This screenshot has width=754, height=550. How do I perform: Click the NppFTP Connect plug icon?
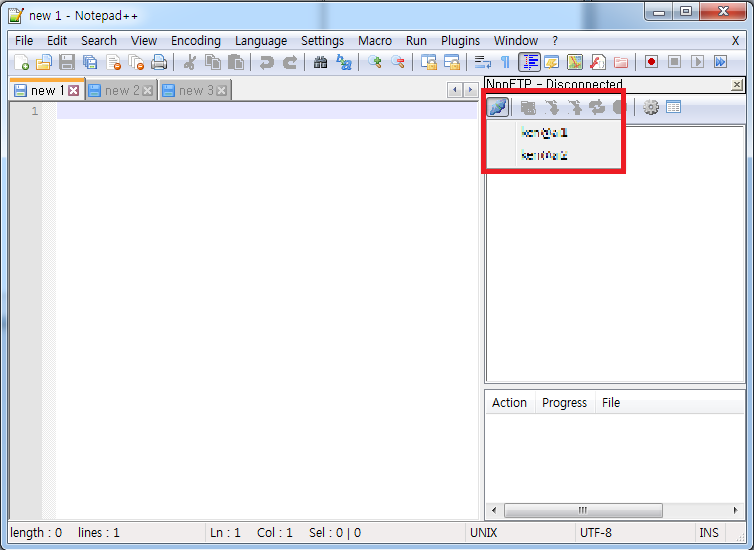[498, 107]
